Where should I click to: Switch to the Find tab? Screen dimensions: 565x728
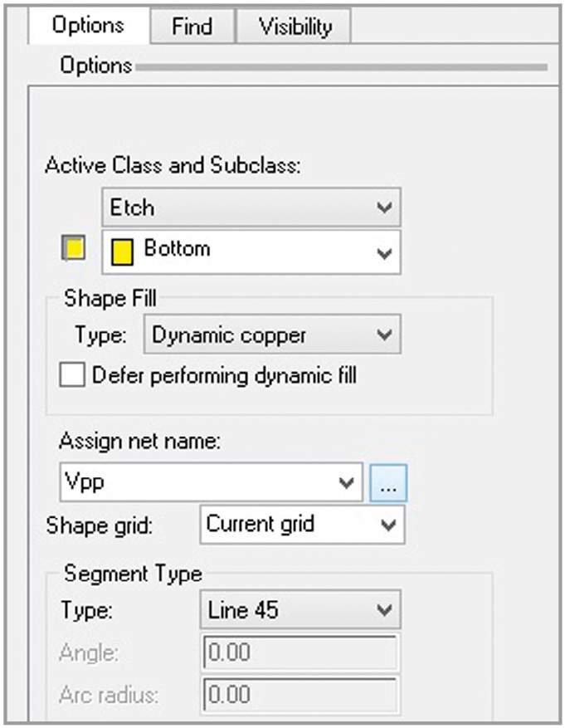point(192,26)
